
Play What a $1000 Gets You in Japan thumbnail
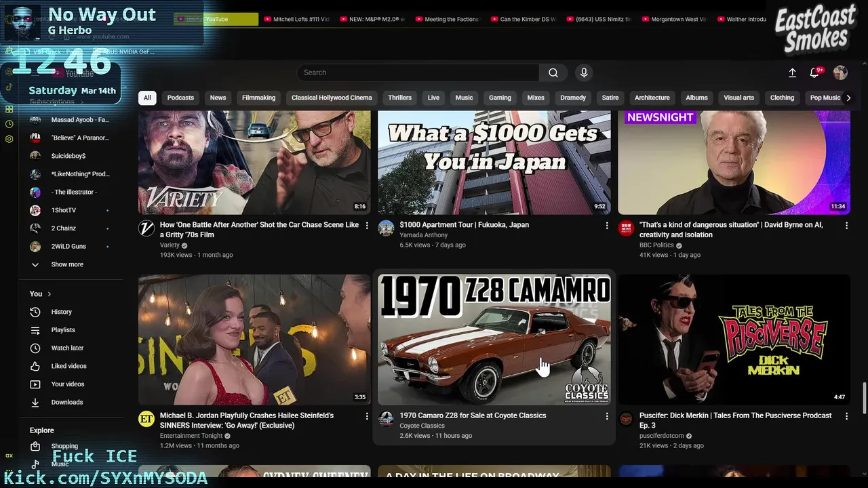[x=494, y=163]
